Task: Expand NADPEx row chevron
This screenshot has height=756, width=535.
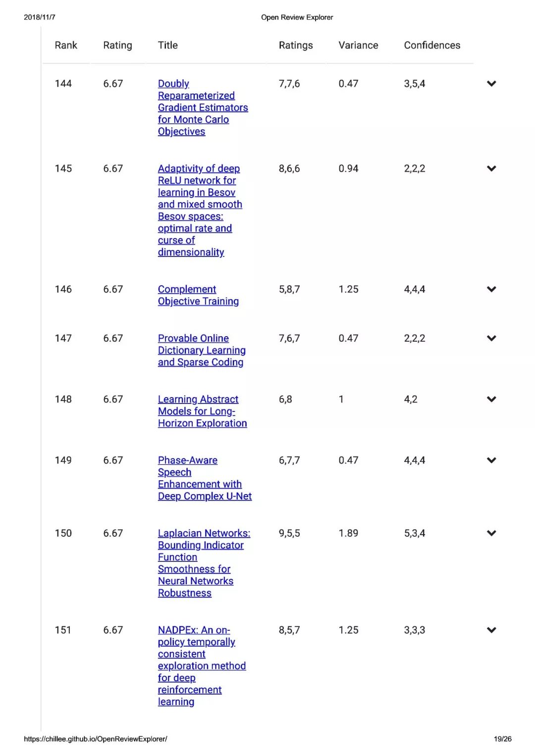Action: 491,630
